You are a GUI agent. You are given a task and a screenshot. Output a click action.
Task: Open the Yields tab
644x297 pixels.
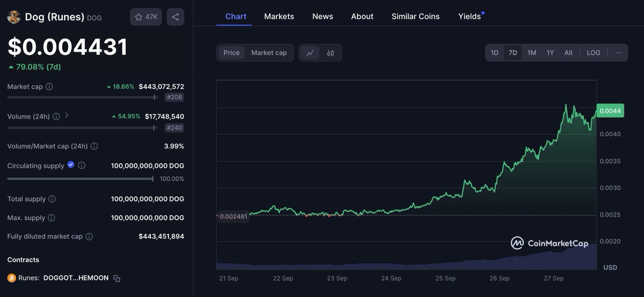[x=470, y=17]
